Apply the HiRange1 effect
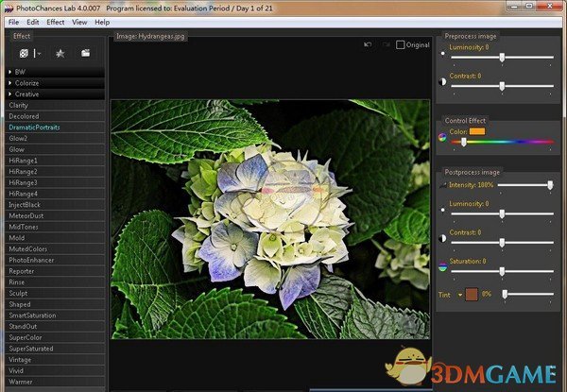 [56, 161]
